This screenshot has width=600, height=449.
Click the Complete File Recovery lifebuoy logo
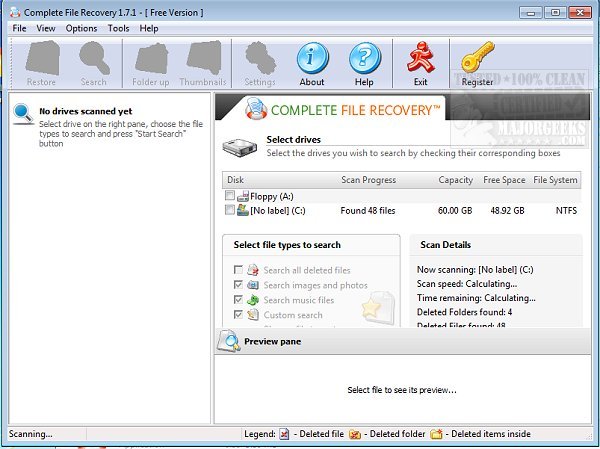coord(256,108)
